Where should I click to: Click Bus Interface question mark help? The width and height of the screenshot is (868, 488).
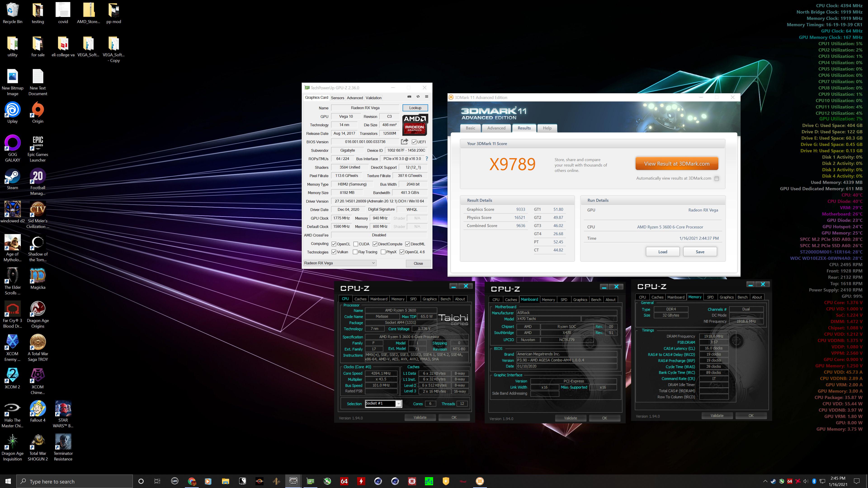[x=427, y=159]
